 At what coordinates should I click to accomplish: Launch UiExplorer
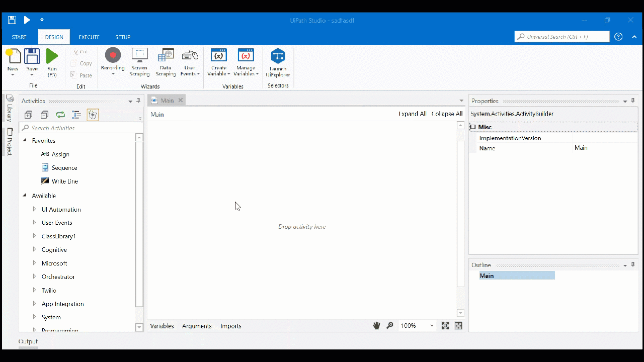pos(278,62)
